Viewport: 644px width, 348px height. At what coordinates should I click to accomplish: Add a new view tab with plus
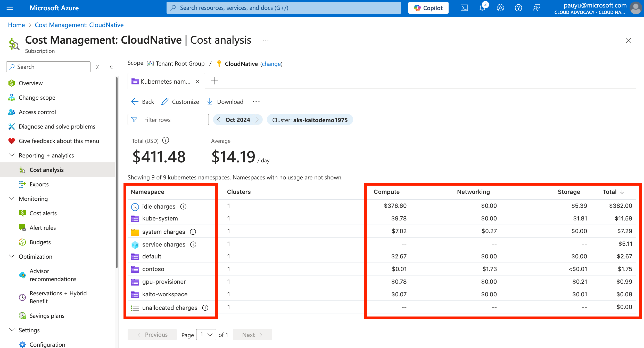[x=214, y=81]
